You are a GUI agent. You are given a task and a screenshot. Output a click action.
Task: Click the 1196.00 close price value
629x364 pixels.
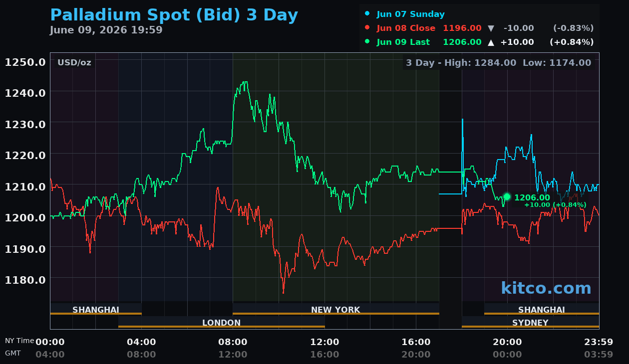462,28
